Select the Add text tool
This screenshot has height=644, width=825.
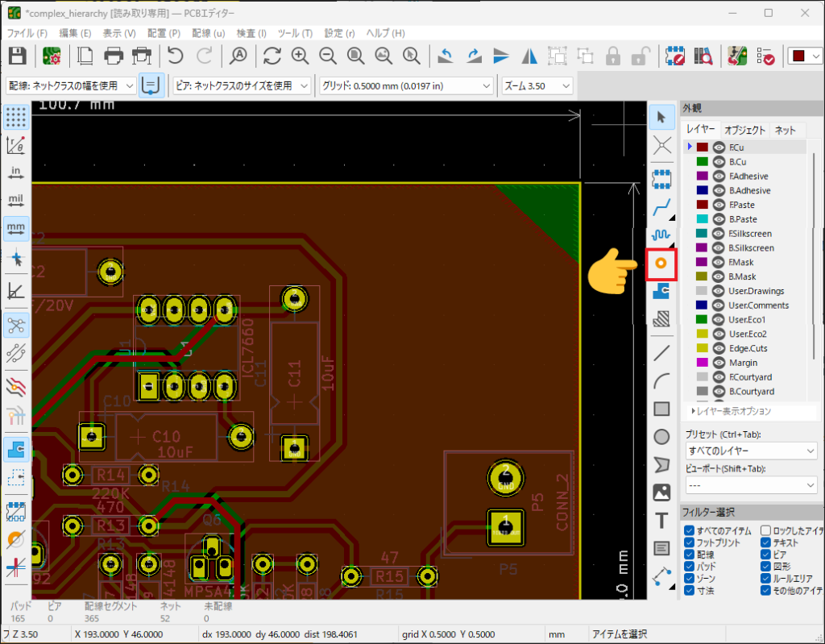coord(661,520)
